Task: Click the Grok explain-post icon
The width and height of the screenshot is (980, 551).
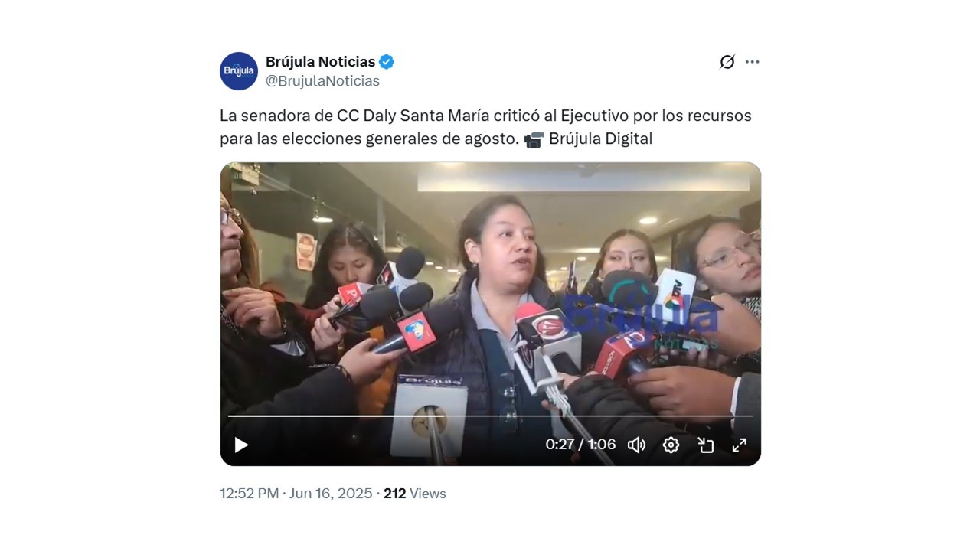Action: tap(727, 62)
